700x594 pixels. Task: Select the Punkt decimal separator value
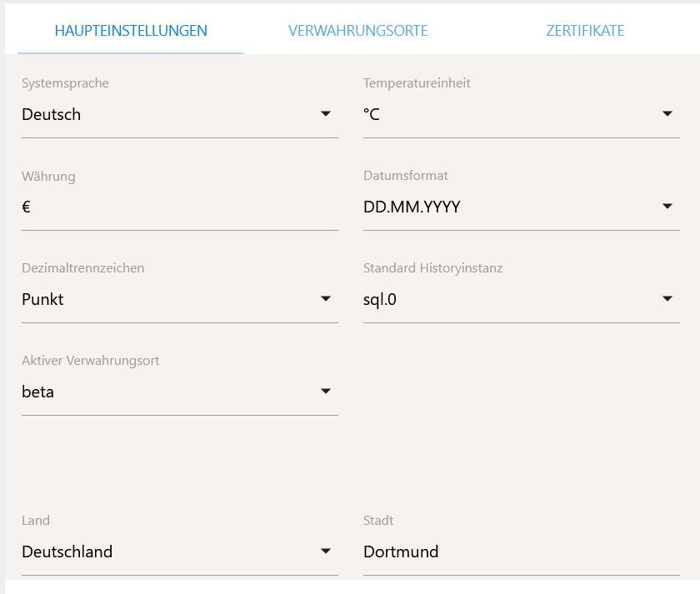click(42, 300)
